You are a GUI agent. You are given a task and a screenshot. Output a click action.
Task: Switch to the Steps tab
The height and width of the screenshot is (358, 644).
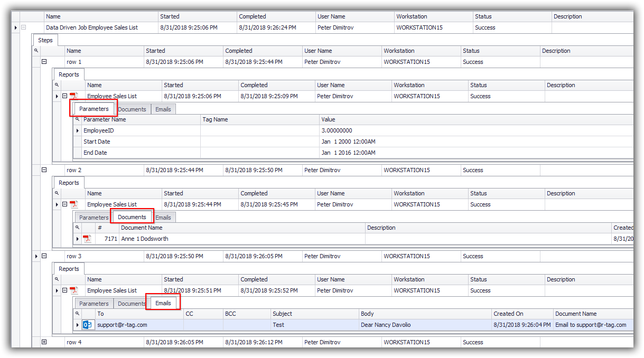click(x=45, y=40)
